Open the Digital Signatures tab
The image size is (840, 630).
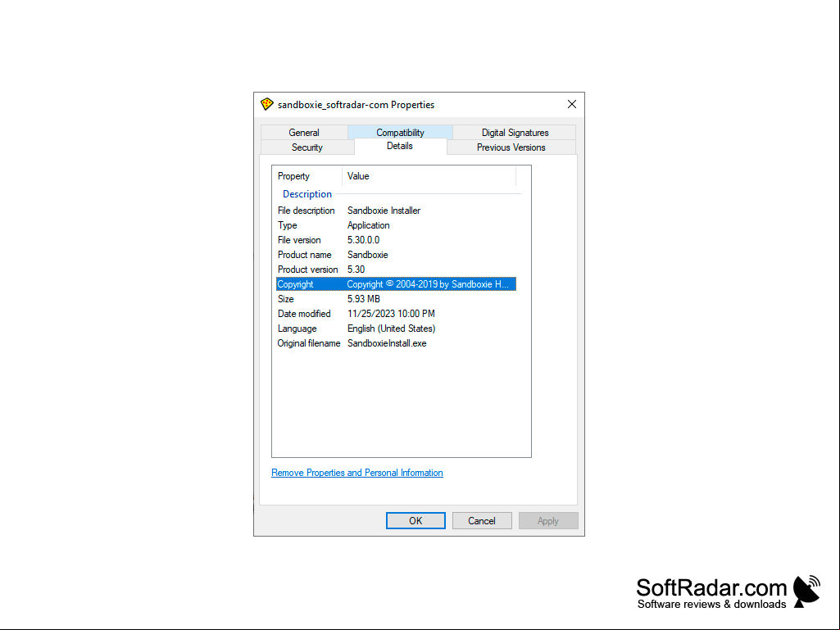(x=515, y=133)
